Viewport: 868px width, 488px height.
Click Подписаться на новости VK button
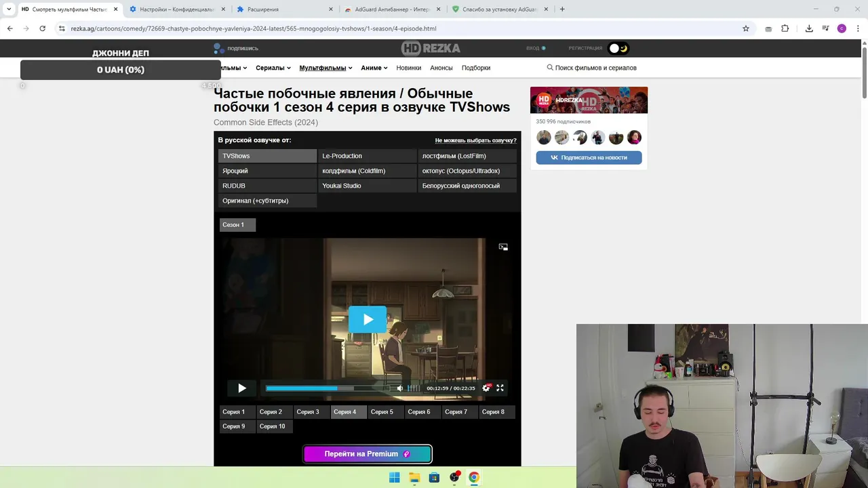[x=589, y=157]
